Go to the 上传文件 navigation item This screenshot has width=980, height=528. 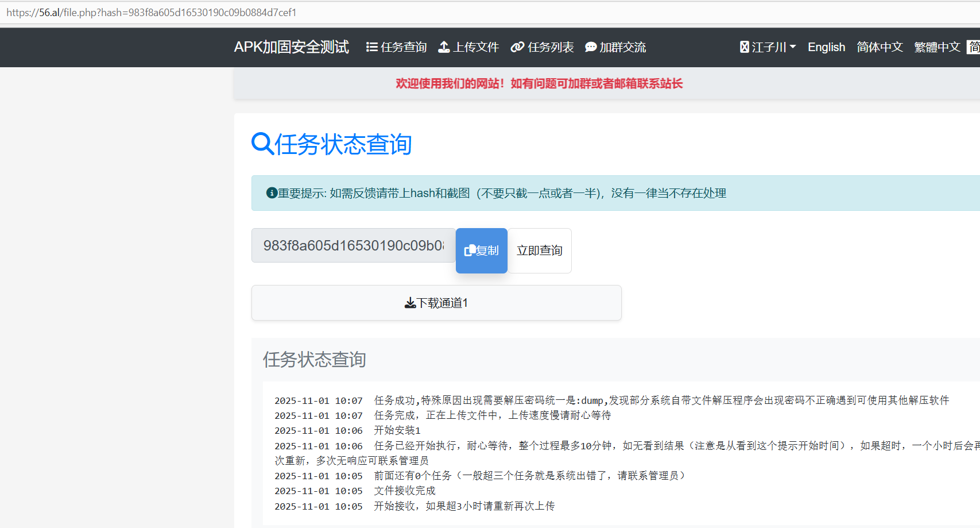pos(468,47)
